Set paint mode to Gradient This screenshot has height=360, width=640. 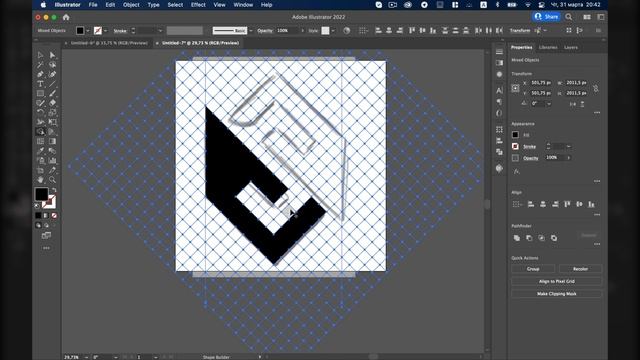point(46,216)
